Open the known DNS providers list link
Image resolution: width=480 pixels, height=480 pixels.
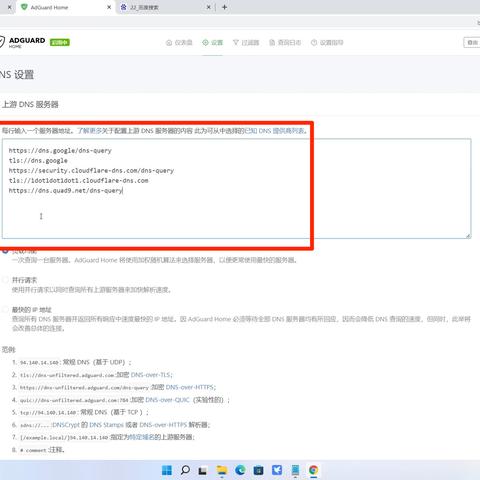[x=275, y=131]
